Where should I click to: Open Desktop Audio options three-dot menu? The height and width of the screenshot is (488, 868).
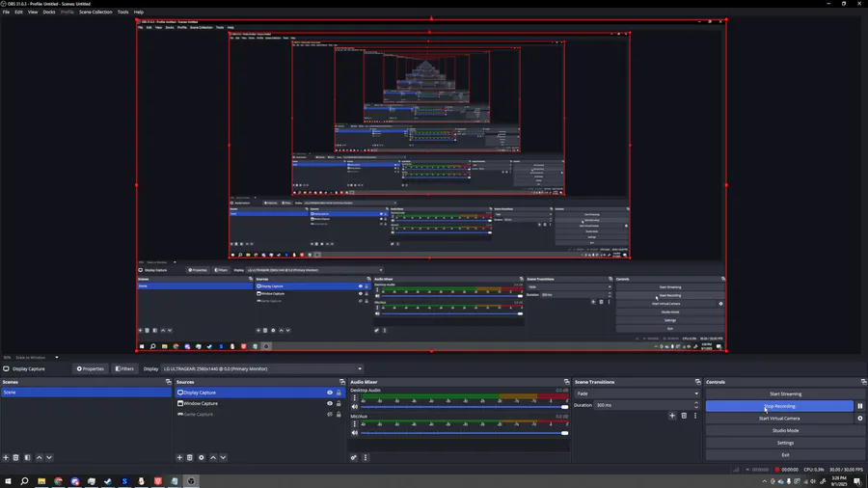pyautogui.click(x=355, y=397)
